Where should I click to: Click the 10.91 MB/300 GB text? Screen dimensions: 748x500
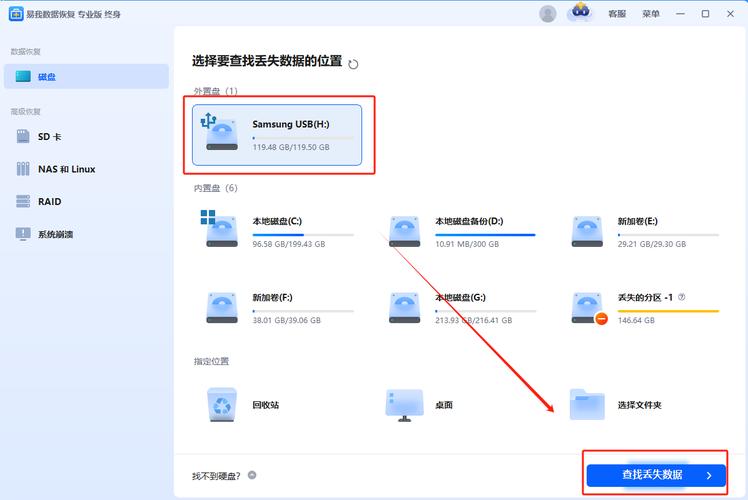tap(467, 244)
